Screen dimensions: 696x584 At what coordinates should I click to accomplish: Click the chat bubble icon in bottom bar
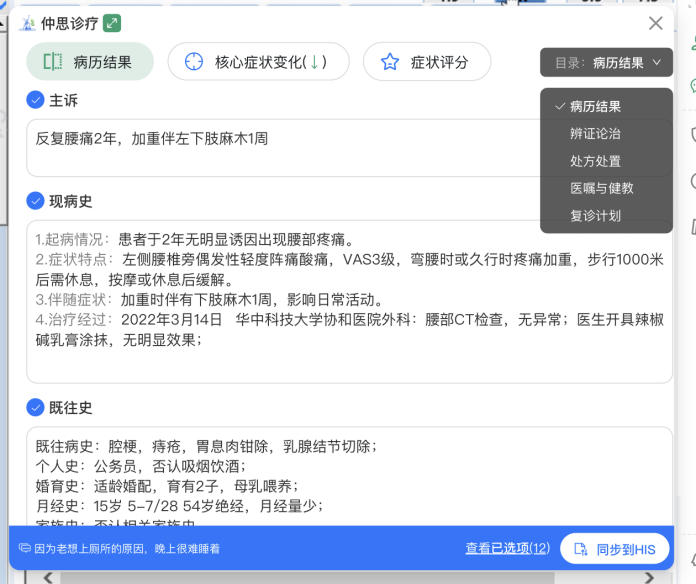point(24,548)
